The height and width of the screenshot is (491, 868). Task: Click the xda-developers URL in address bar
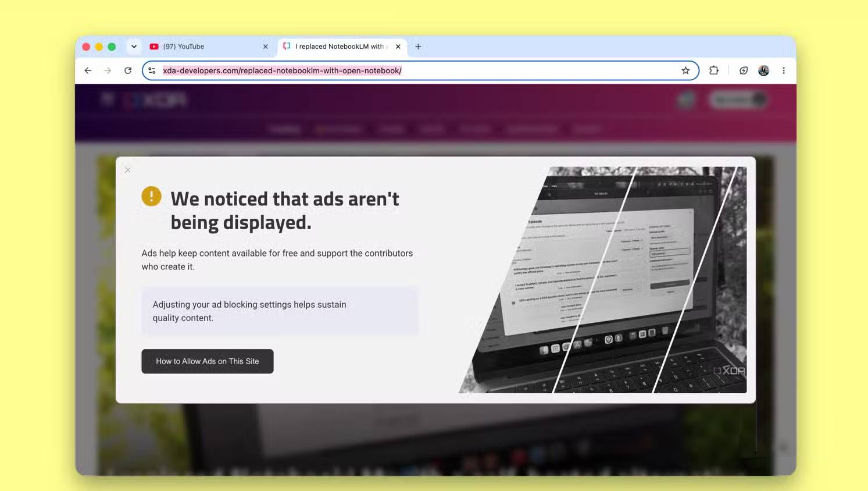point(282,70)
